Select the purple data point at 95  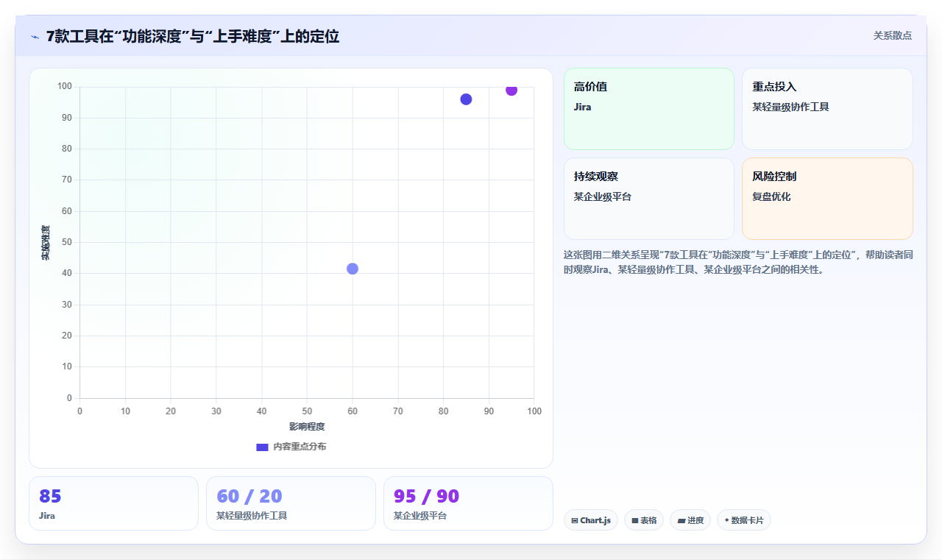tap(511, 90)
